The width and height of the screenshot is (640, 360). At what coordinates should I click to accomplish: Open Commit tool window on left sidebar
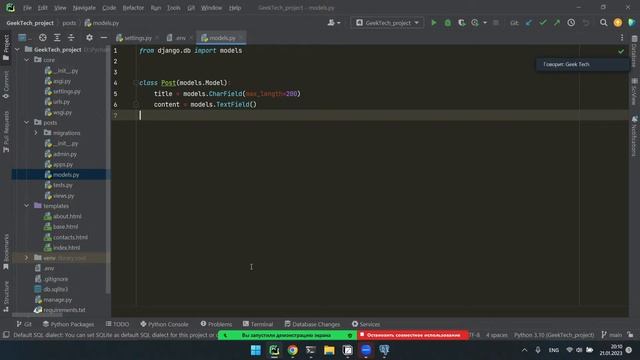6,85
